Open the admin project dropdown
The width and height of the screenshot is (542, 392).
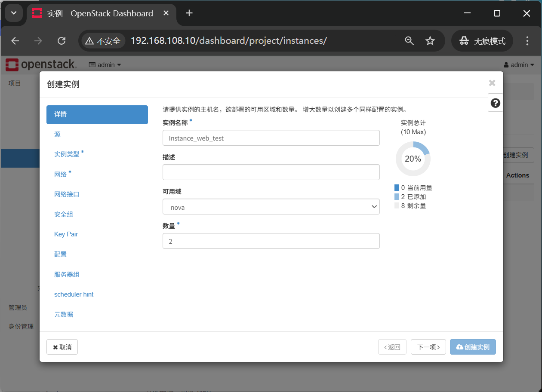pos(105,65)
